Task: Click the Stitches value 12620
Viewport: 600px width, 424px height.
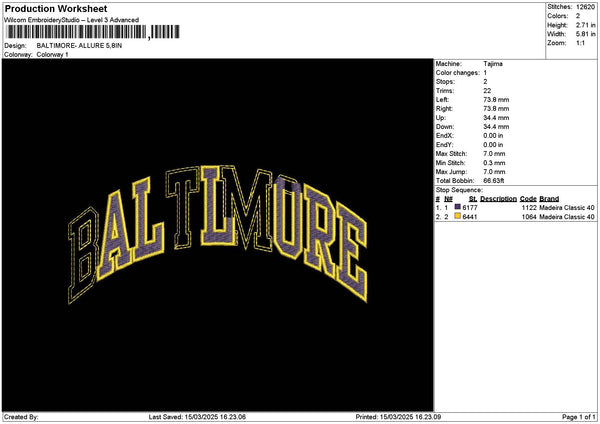Action: 585,7
